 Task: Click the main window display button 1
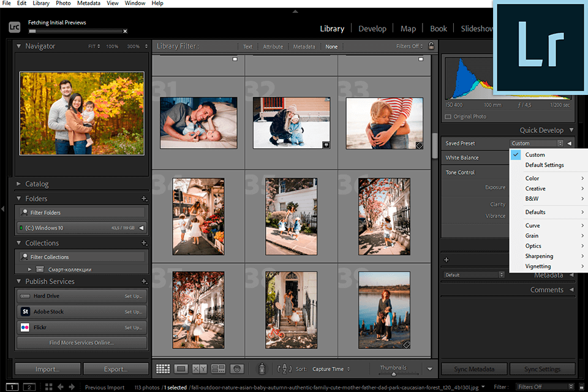pyautogui.click(x=12, y=386)
